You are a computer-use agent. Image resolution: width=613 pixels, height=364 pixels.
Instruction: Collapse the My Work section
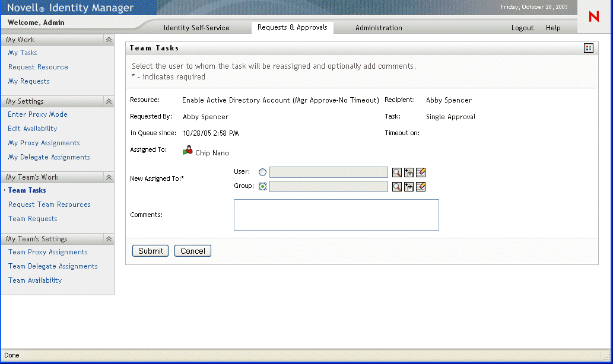[109, 40]
